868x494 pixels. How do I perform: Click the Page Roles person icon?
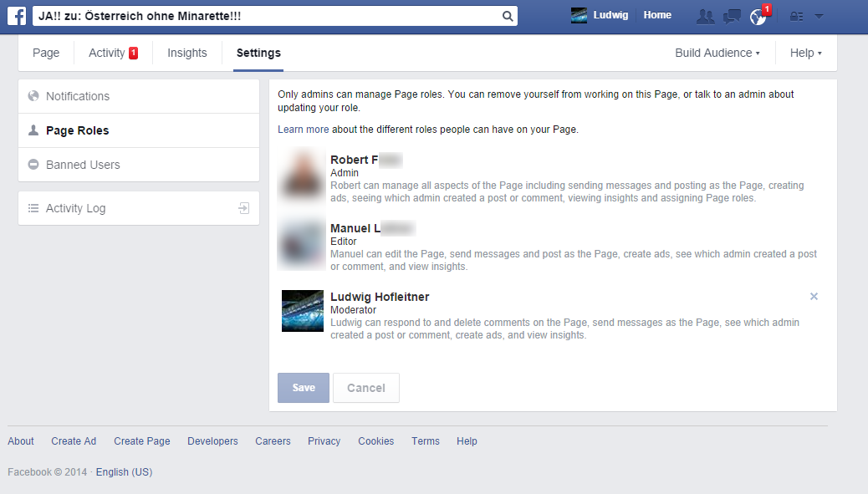(33, 130)
